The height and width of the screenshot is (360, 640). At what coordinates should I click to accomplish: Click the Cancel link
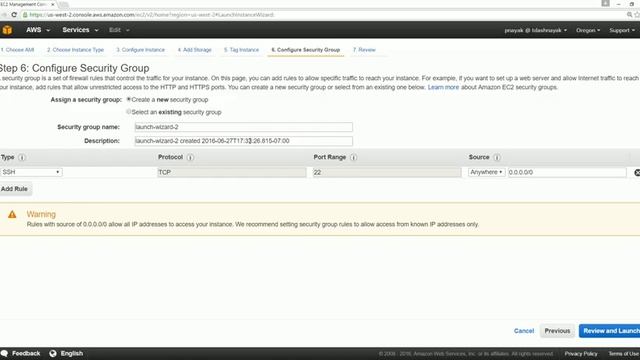(x=524, y=331)
